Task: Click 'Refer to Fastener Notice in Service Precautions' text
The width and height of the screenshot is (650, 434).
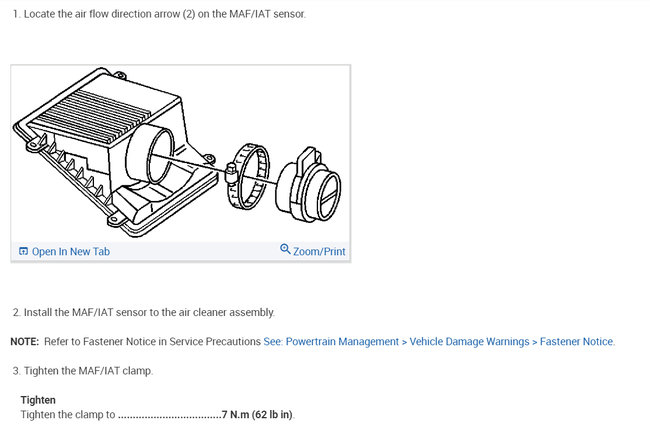Action: coord(152,342)
